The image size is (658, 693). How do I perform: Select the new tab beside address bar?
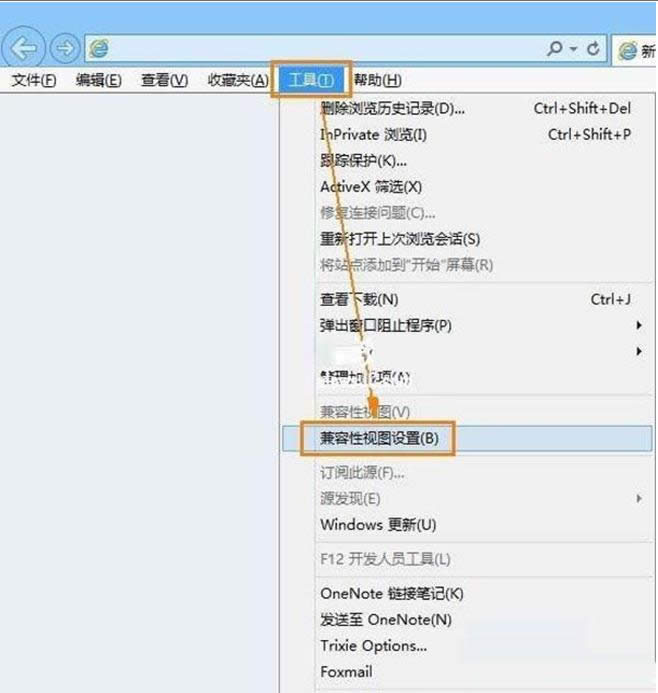[x=635, y=51]
